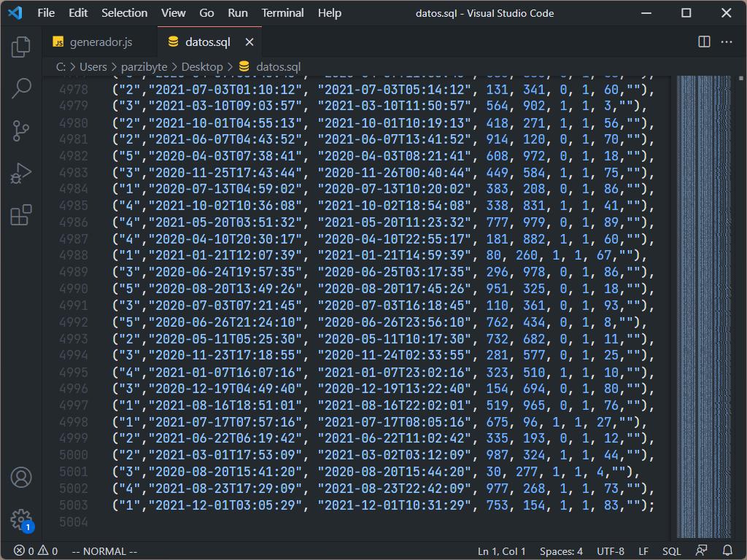
Task: Click the parzibyte breadcrumb folder
Action: [144, 66]
